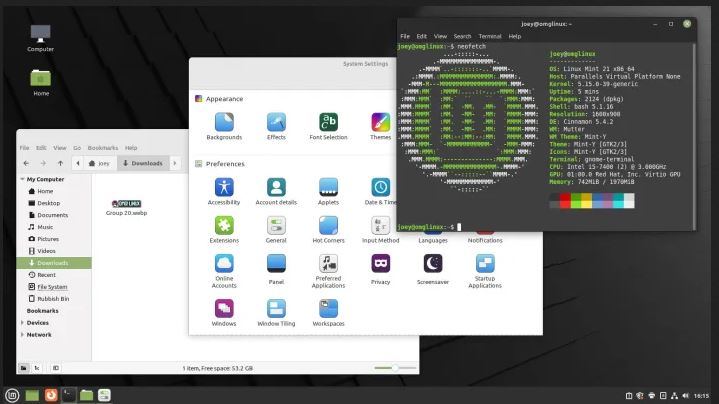Click file manager zoom slider

coord(395,368)
